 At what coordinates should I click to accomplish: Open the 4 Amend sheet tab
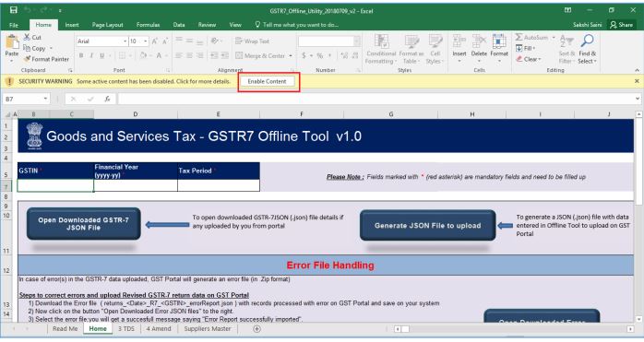coord(159,328)
